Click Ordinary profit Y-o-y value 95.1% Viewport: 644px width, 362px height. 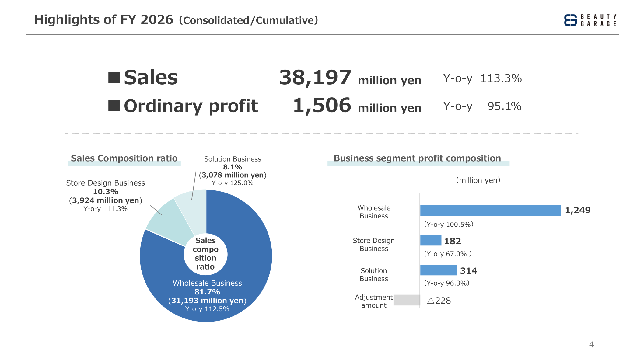click(x=504, y=106)
